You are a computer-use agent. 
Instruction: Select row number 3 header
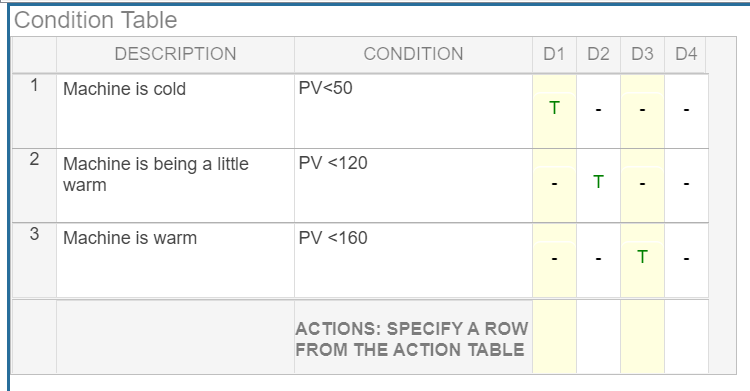(x=34, y=260)
